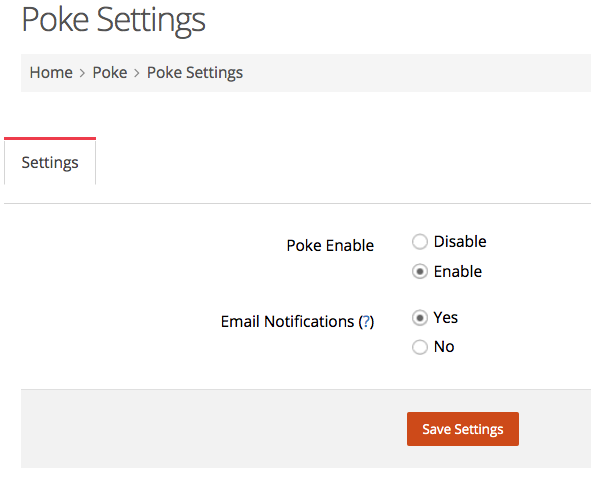Click the No label text
Image resolution: width=591 pixels, height=499 pixels.
[444, 347]
